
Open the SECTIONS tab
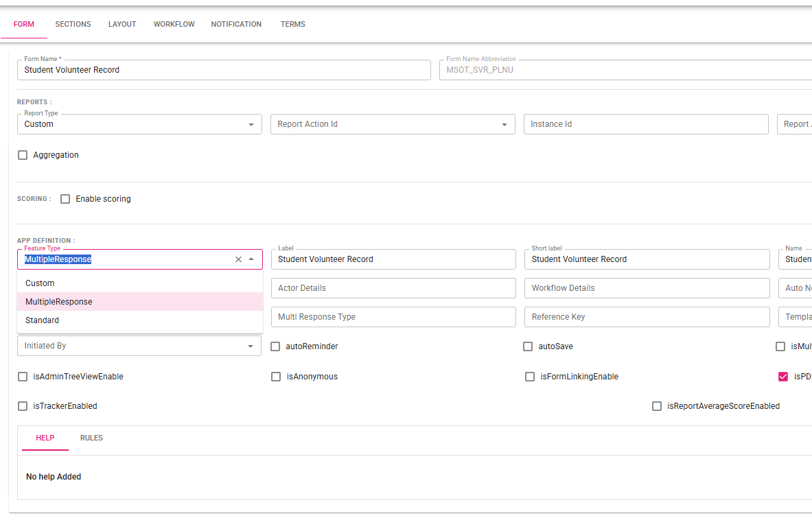click(73, 24)
